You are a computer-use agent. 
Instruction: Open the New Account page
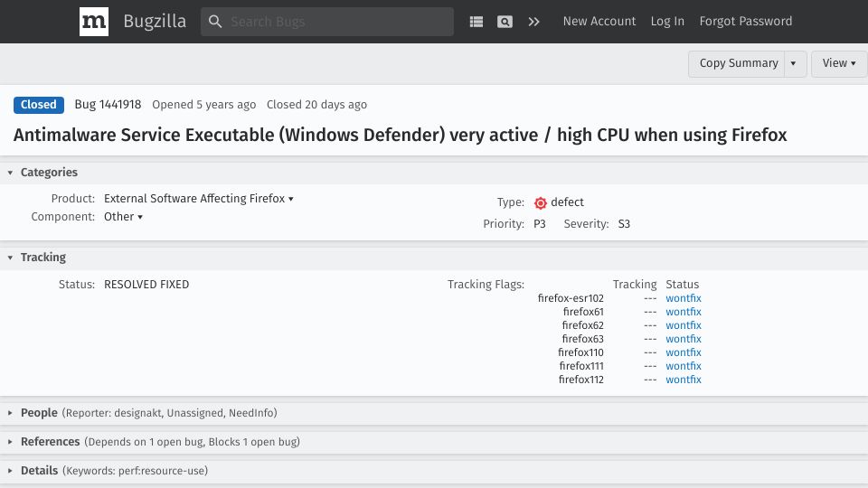coord(599,21)
